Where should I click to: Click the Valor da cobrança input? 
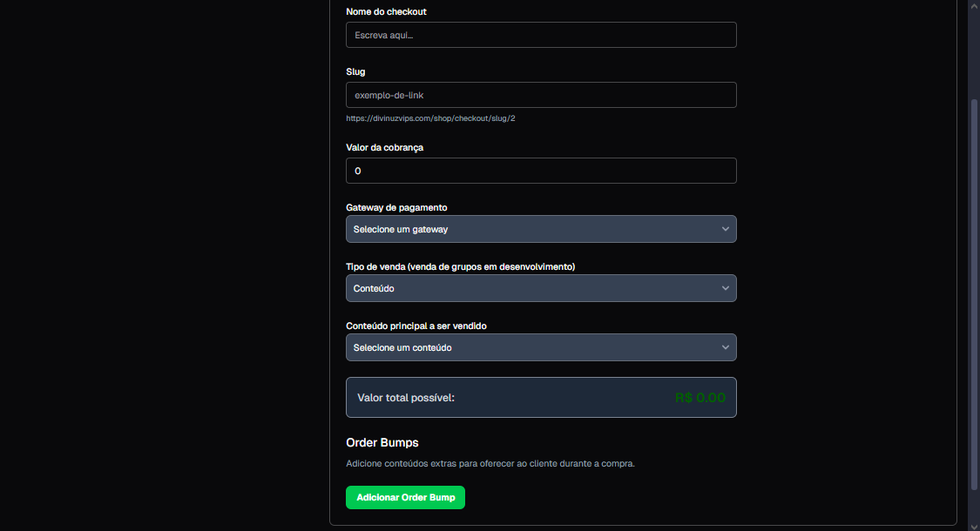(540, 171)
